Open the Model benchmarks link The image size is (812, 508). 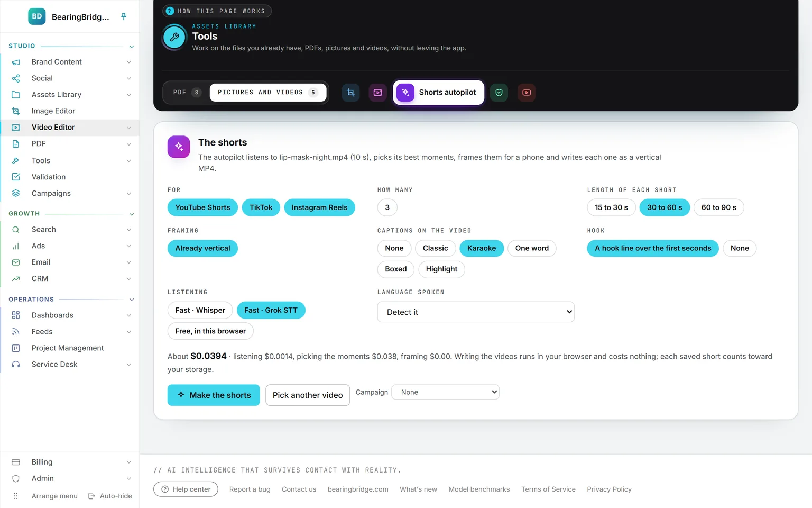click(479, 489)
